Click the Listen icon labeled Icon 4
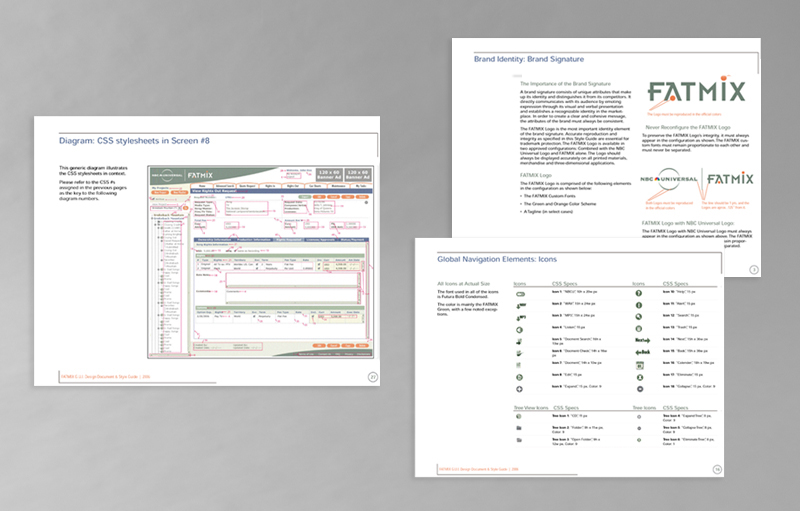This screenshot has height=511, width=800. click(519, 330)
